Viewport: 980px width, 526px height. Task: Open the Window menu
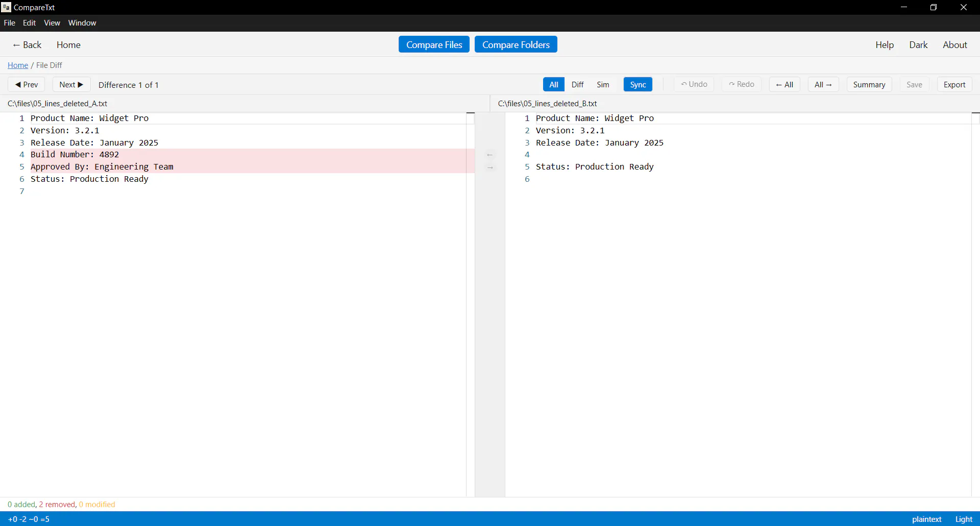click(x=82, y=23)
